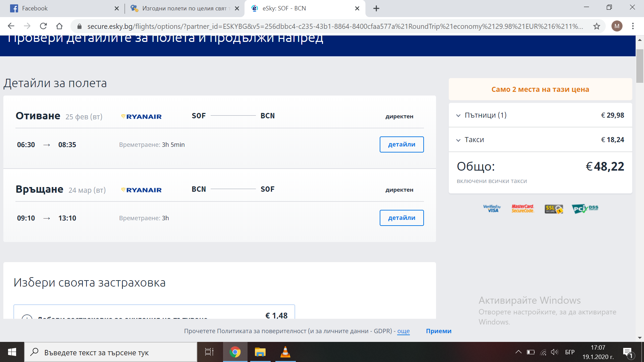644x362 pixels.
Task: Click the page vertical scrollbar thumb
Action: (x=640, y=66)
